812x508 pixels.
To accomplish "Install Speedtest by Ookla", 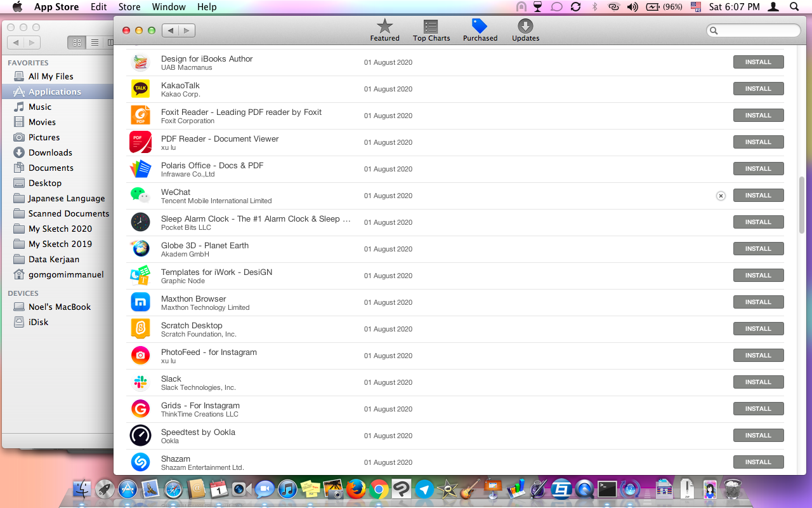I will [758, 436].
